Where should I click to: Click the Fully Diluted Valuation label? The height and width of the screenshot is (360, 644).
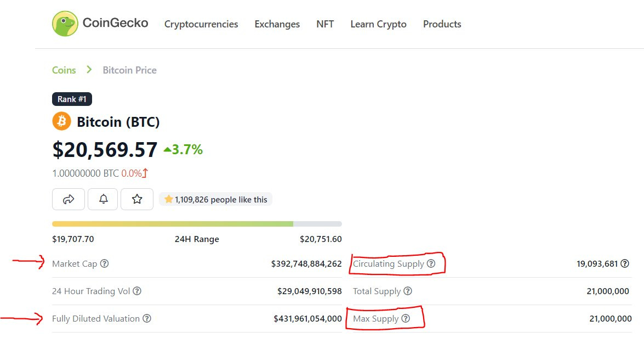[x=96, y=318]
